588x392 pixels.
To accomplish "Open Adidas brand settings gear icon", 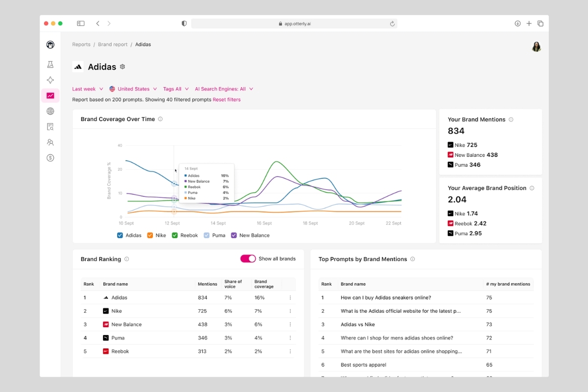I will click(122, 67).
